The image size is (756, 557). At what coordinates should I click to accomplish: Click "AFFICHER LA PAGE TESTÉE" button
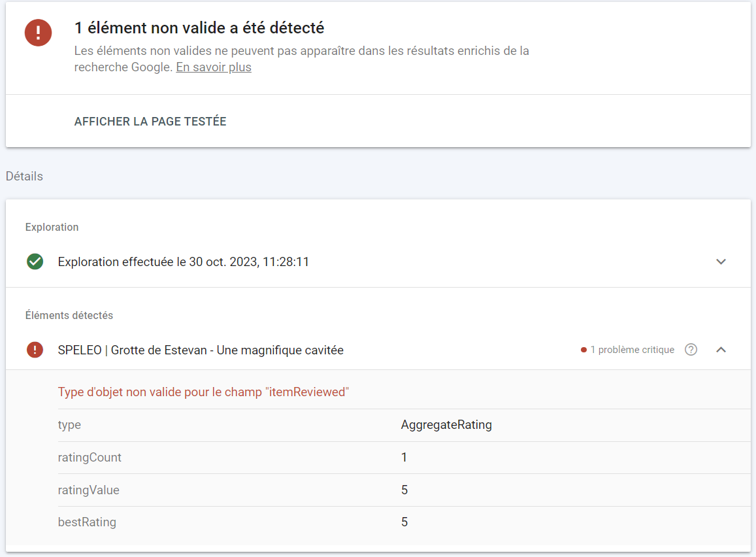click(x=150, y=122)
